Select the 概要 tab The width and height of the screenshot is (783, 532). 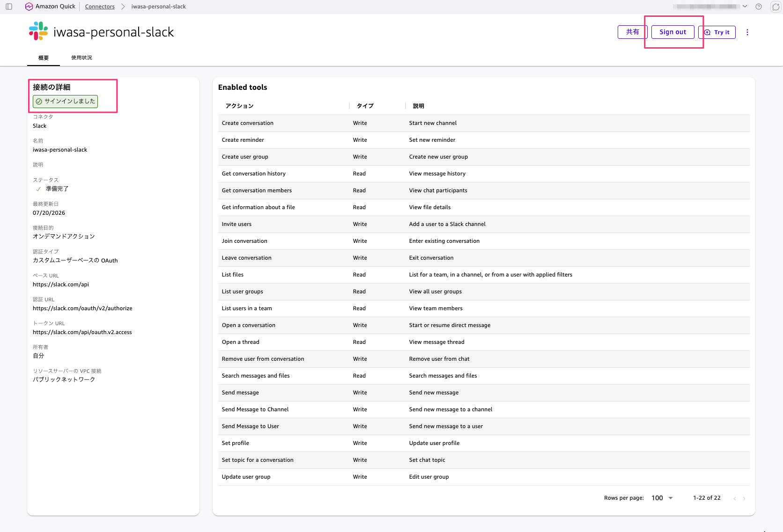[44, 58]
